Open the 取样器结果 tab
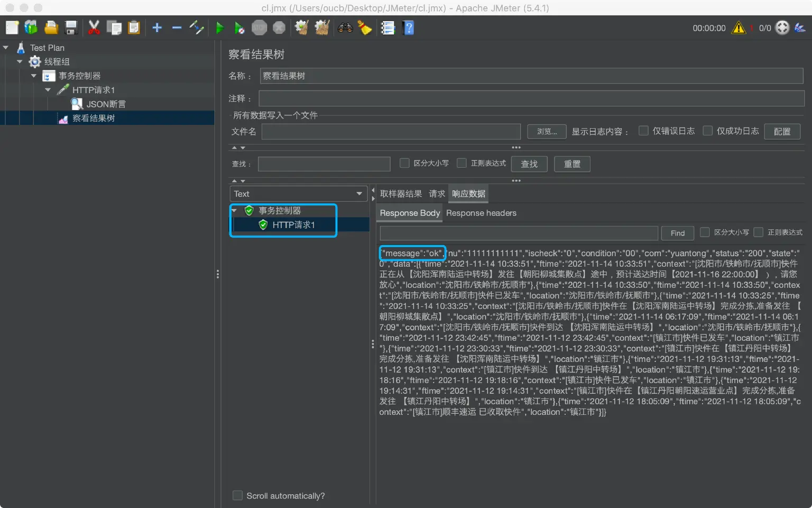 (x=400, y=194)
